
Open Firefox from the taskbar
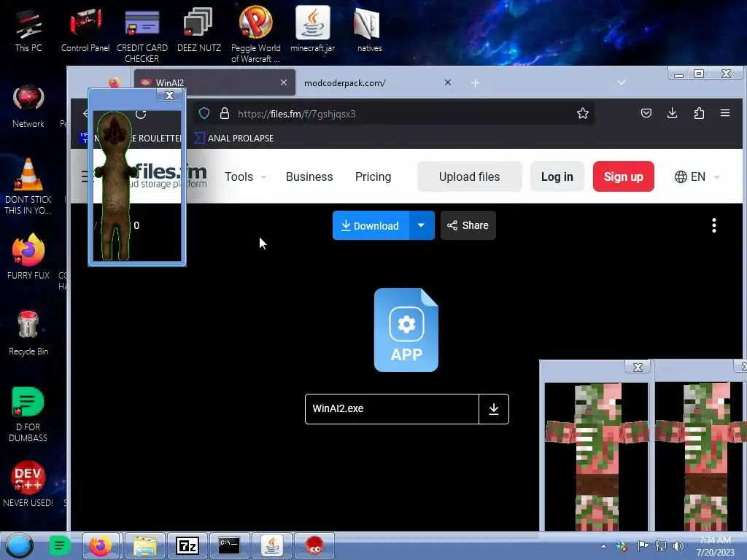(101, 545)
